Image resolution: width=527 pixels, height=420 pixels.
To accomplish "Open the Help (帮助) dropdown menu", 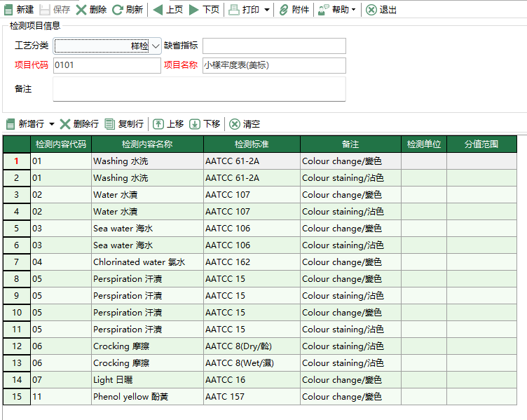I will coord(336,10).
